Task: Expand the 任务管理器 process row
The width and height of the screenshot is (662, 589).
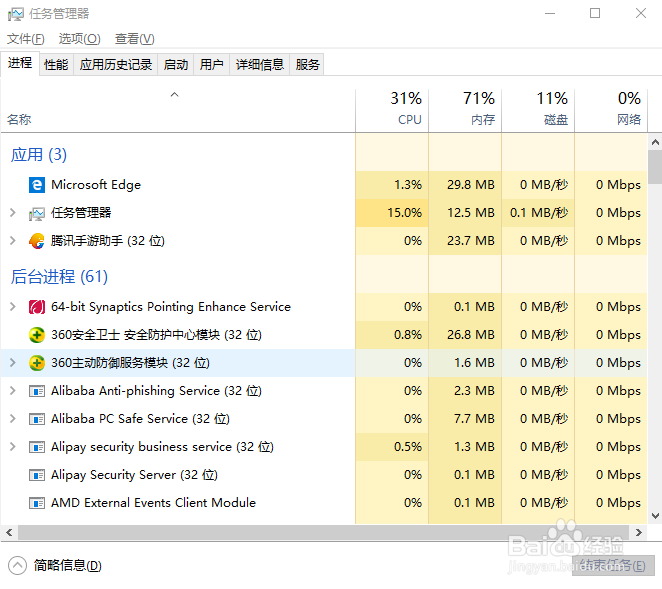Action: click(x=13, y=213)
